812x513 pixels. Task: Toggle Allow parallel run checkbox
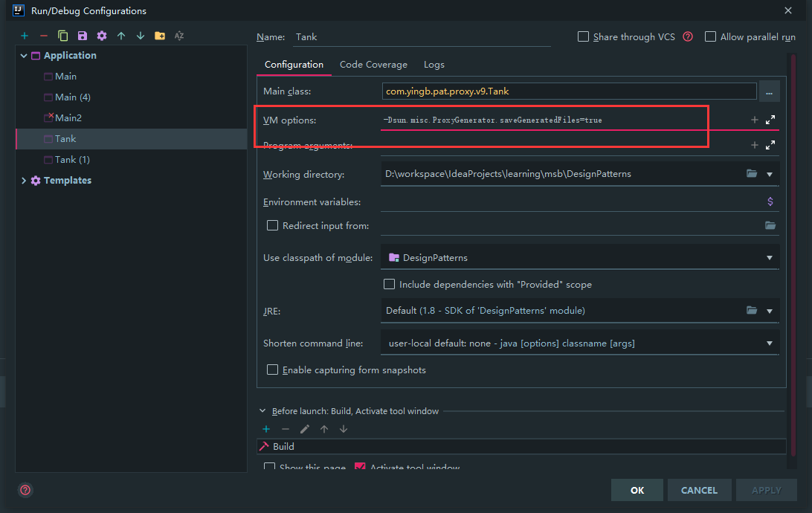[x=711, y=37]
